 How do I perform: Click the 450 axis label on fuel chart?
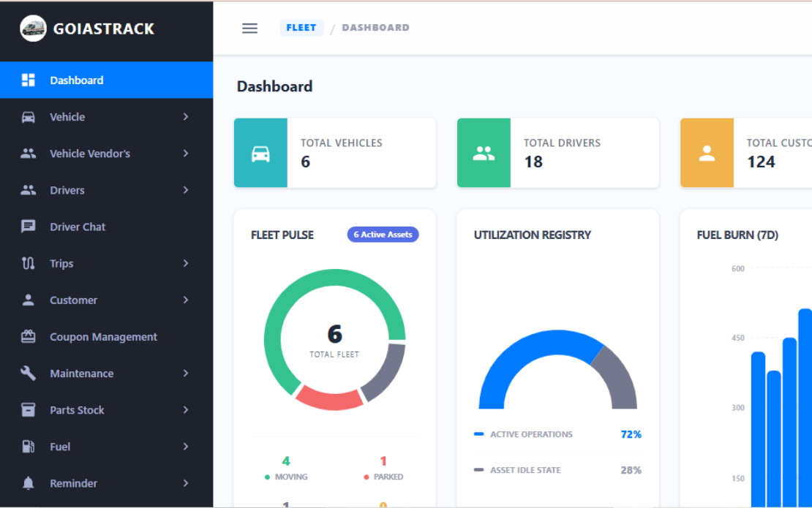click(737, 338)
